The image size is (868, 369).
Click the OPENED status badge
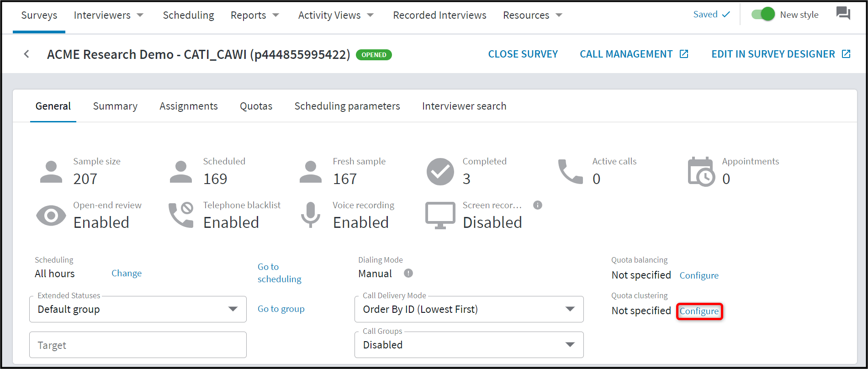(374, 55)
